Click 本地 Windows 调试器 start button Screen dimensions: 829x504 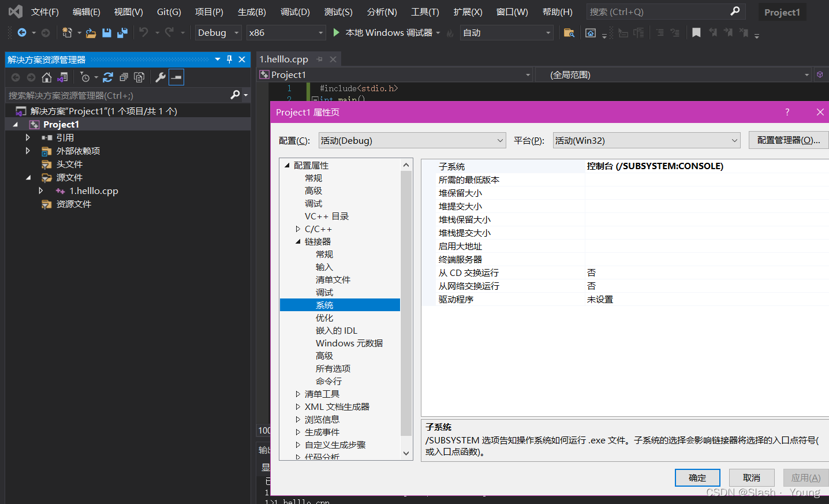(x=386, y=33)
